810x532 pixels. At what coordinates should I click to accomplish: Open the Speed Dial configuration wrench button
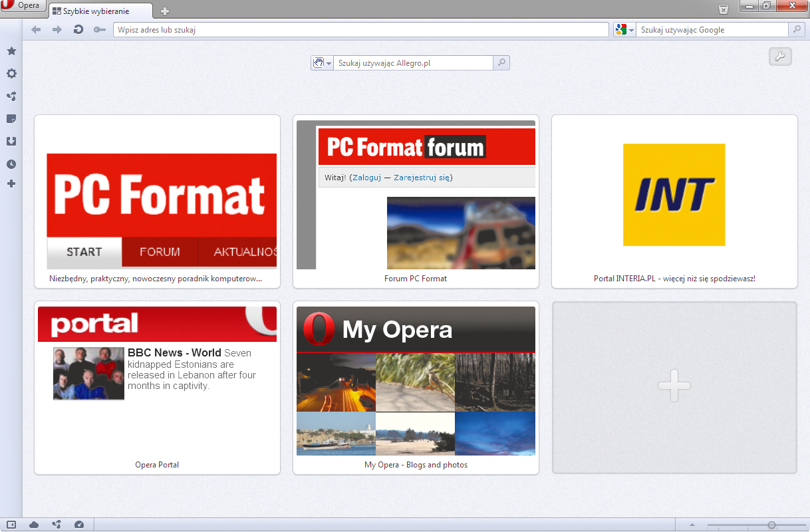(x=780, y=57)
